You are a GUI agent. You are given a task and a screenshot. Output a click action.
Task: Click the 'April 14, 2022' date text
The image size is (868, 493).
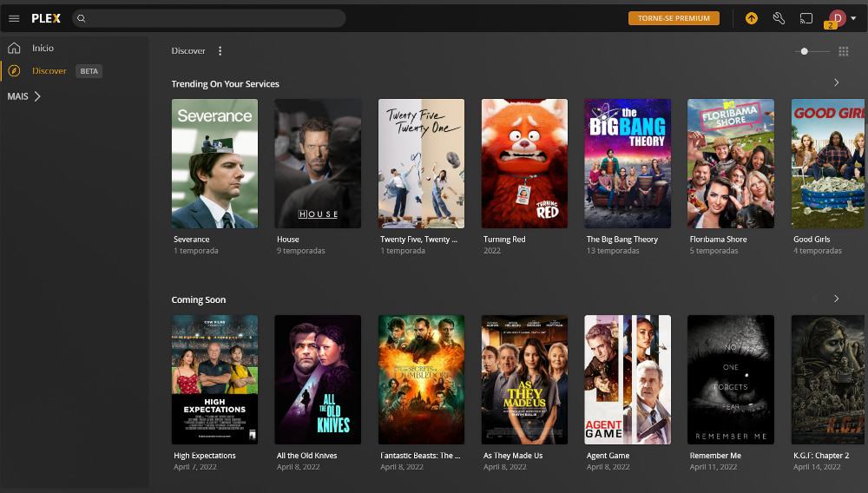(817, 467)
